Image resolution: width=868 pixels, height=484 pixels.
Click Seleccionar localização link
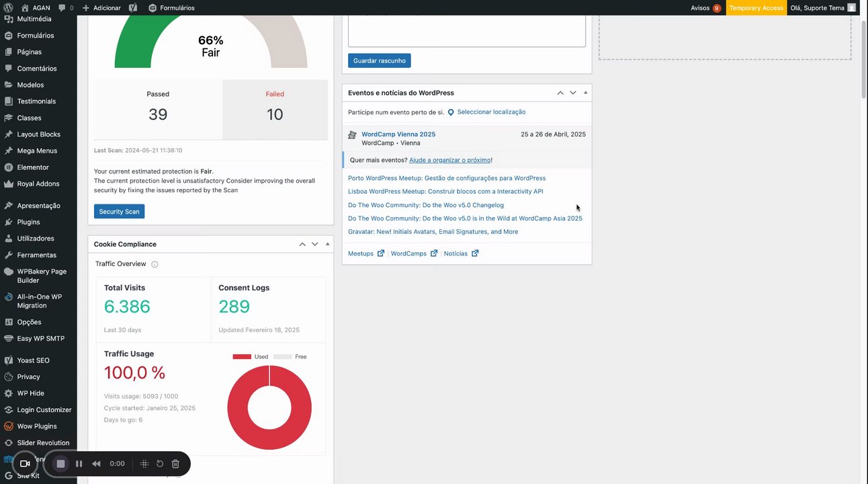click(x=491, y=112)
